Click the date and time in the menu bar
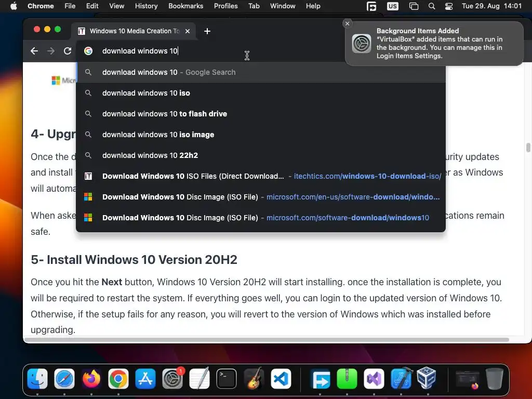Image resolution: width=532 pixels, height=399 pixels. [491, 6]
